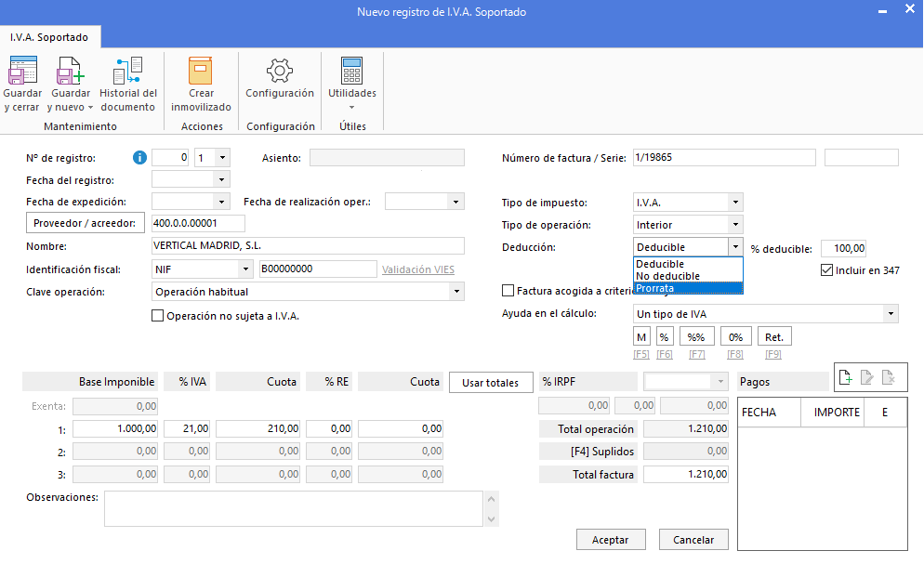Expand the Nº de registro series dropdown
The height and width of the screenshot is (564, 924).
pos(222,158)
